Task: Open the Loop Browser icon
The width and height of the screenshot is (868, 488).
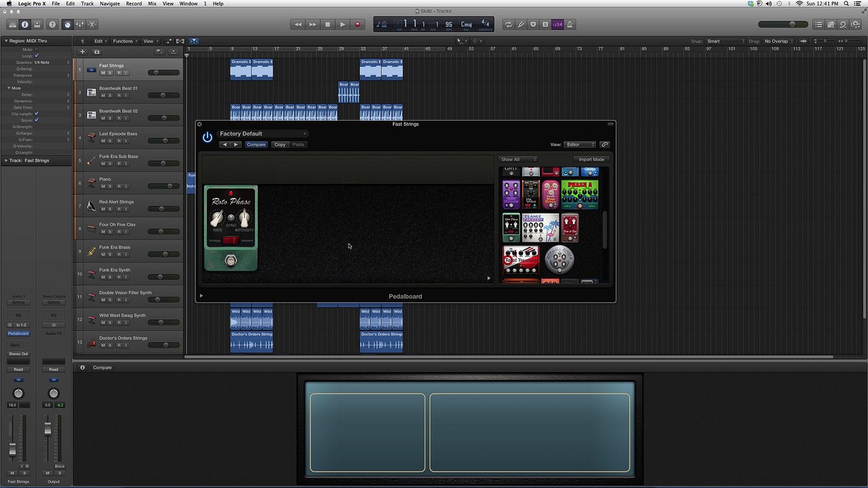Action: click(843, 24)
